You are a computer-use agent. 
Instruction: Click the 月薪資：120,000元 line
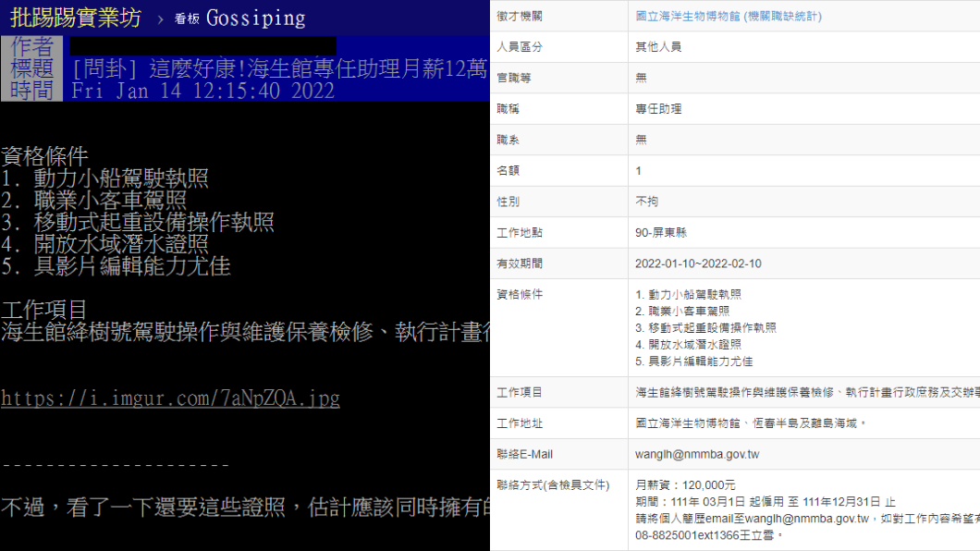pos(685,484)
